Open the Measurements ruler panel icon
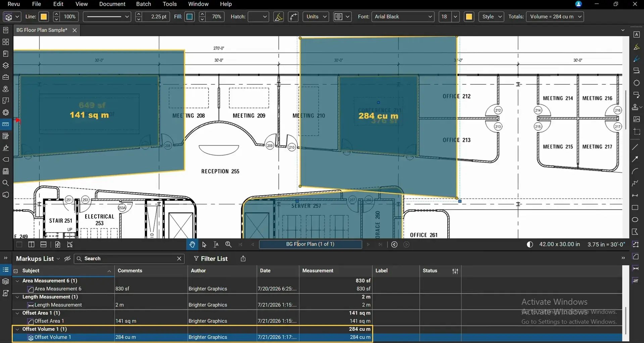This screenshot has width=644, height=343. pyautogui.click(x=6, y=124)
